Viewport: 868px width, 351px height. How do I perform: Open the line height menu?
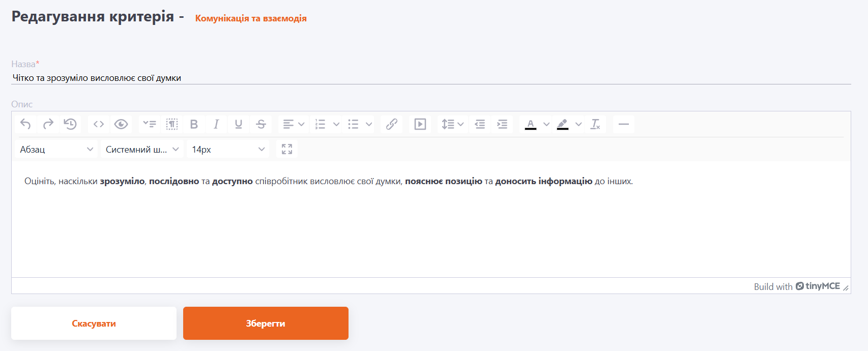(452, 124)
